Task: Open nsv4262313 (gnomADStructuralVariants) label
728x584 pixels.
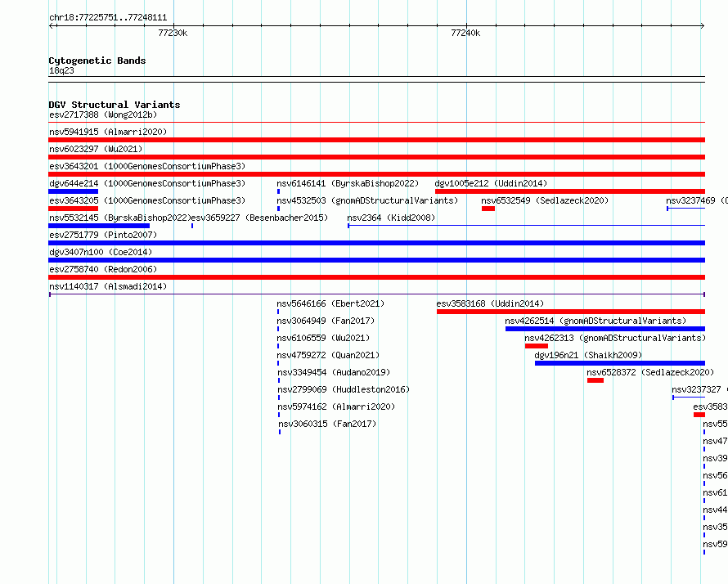Action: coord(615,338)
